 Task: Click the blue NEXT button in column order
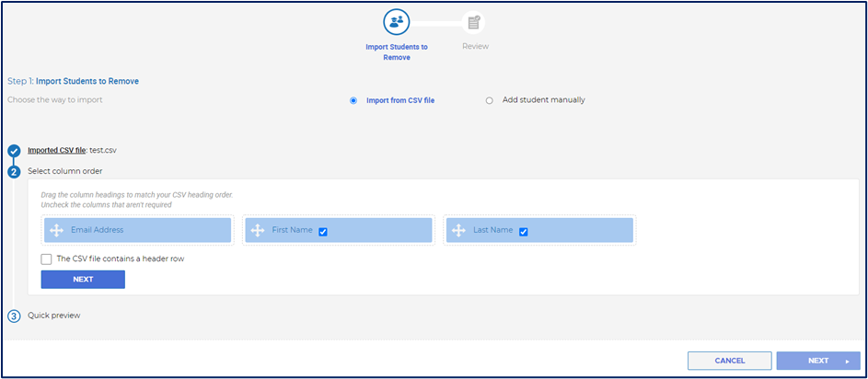click(x=83, y=280)
